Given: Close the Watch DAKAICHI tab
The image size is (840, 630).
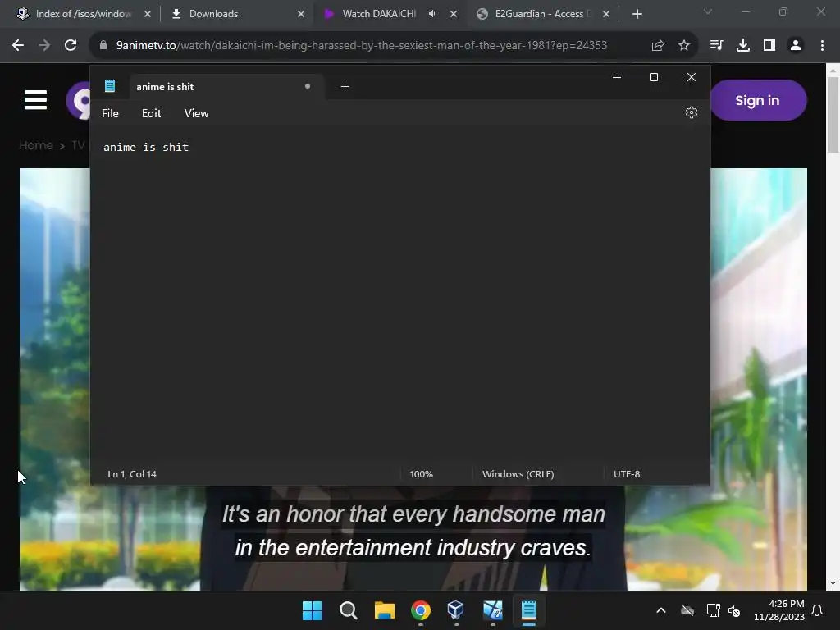Looking at the screenshot, I should 454,14.
